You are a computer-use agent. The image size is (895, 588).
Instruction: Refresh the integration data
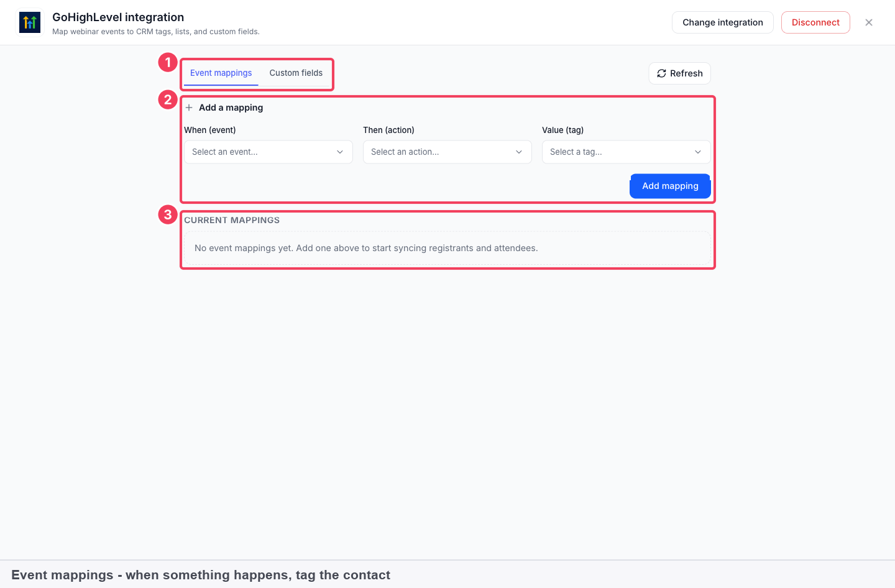click(x=680, y=73)
